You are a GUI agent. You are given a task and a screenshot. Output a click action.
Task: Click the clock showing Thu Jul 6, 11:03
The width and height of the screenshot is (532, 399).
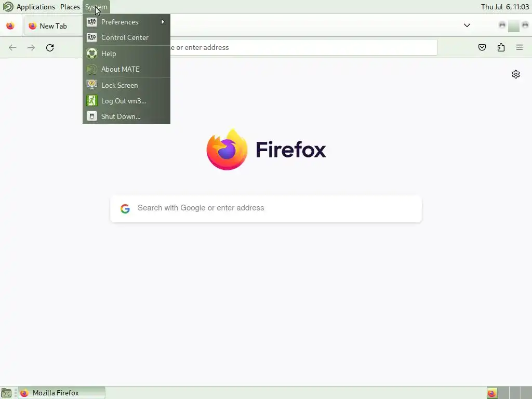pyautogui.click(x=504, y=7)
